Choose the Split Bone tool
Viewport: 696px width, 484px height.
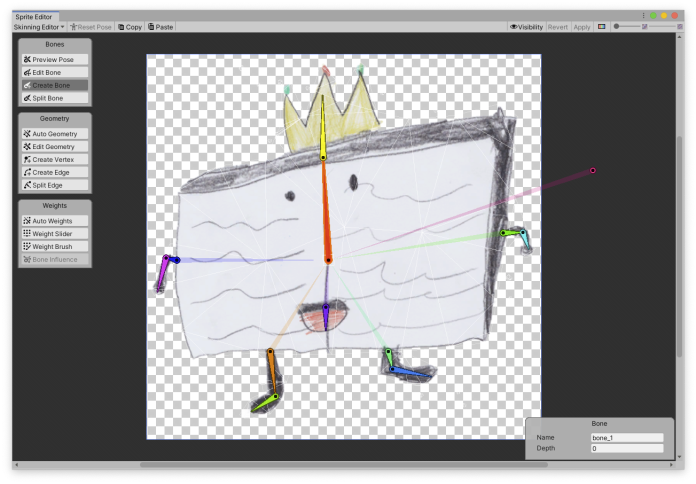click(x=54, y=99)
